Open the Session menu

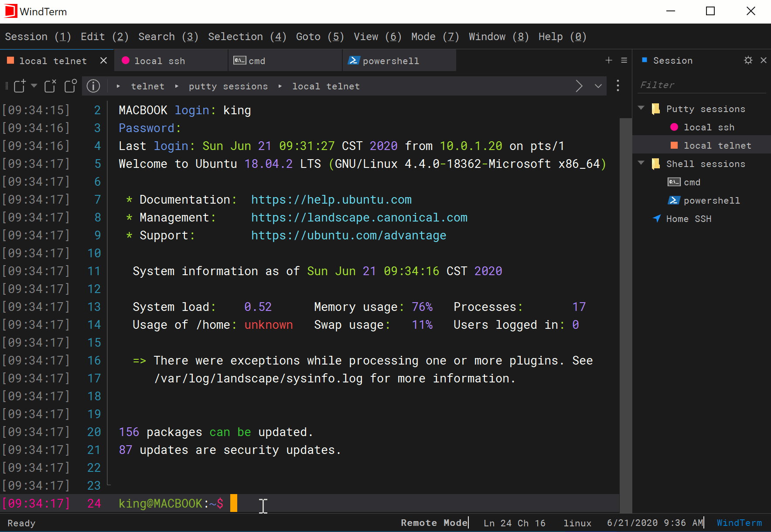(38, 37)
